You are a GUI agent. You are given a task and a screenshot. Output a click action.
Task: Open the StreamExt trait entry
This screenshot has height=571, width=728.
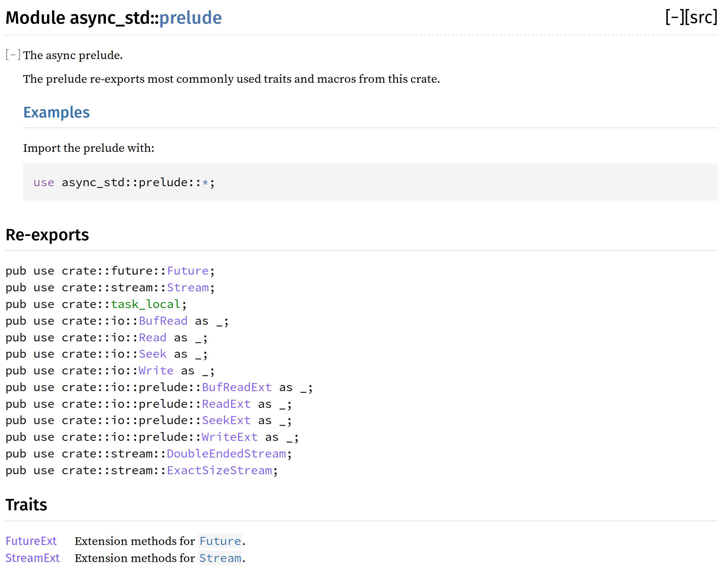point(32,558)
